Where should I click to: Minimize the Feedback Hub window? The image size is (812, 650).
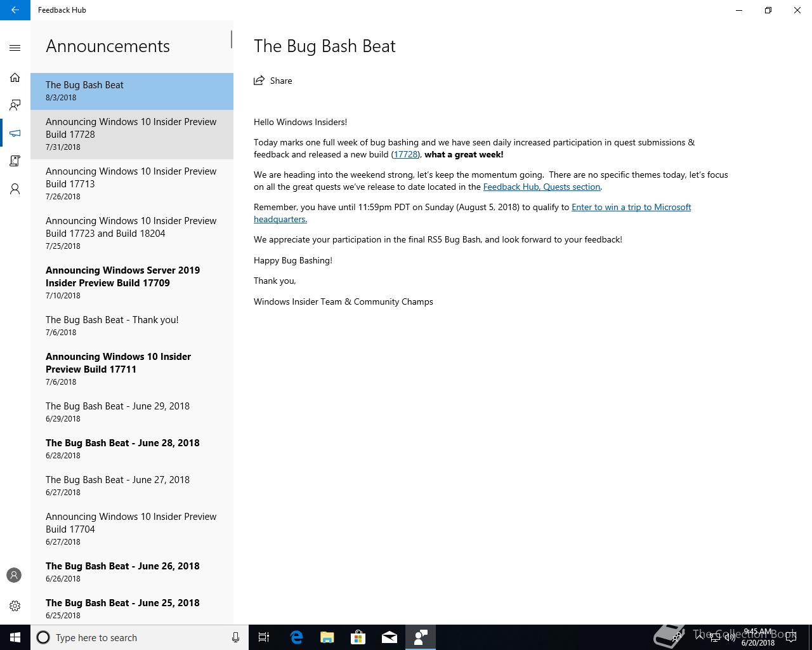point(739,10)
